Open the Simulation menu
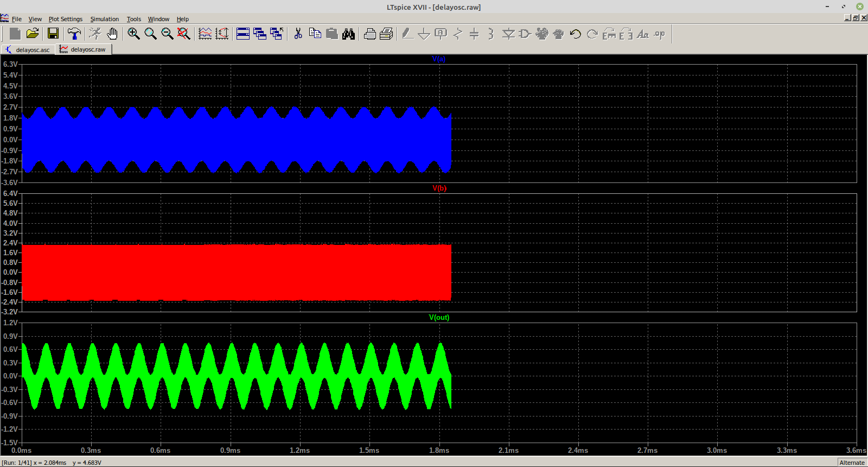Viewport: 868px width, 467px height. [105, 19]
